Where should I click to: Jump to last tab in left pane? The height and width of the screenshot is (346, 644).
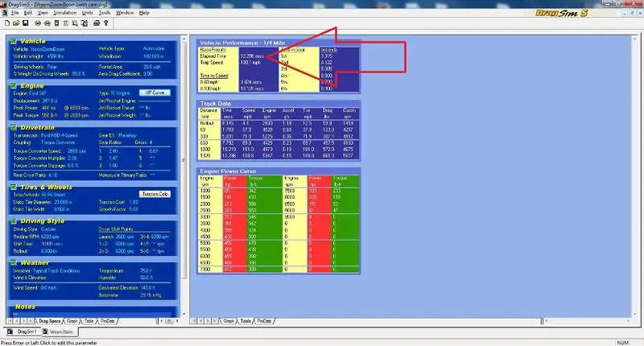tap(31, 321)
